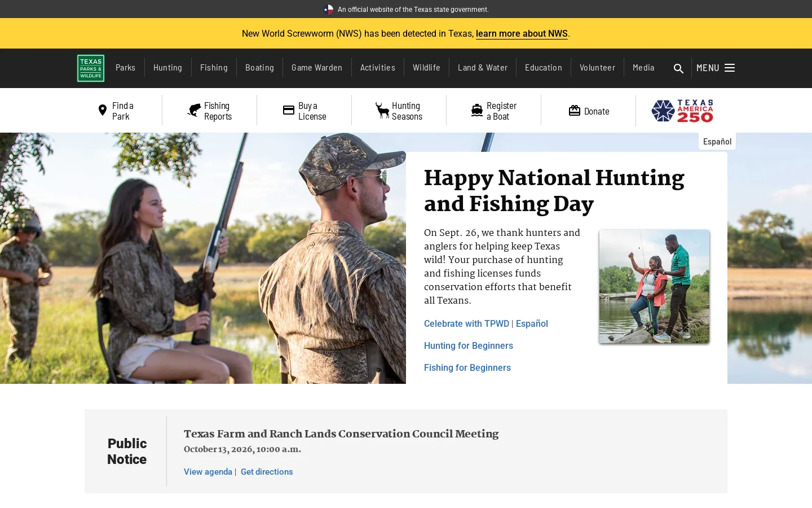The height and width of the screenshot is (508, 812).
Task: Open the Boating menu
Action: click(259, 68)
